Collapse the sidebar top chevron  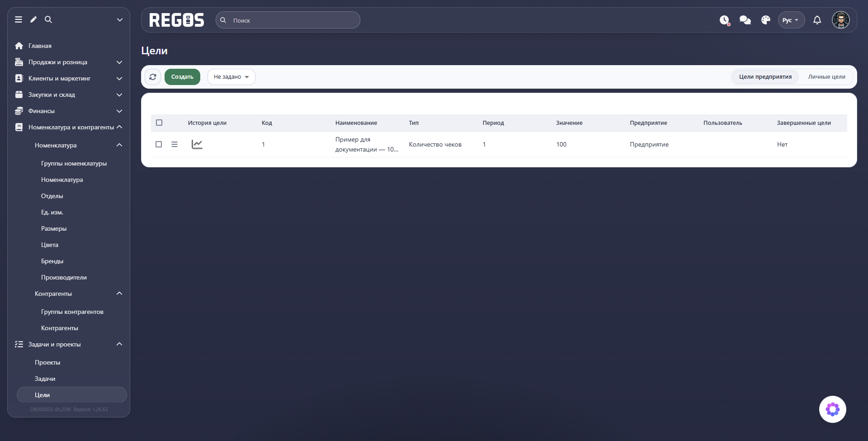120,19
